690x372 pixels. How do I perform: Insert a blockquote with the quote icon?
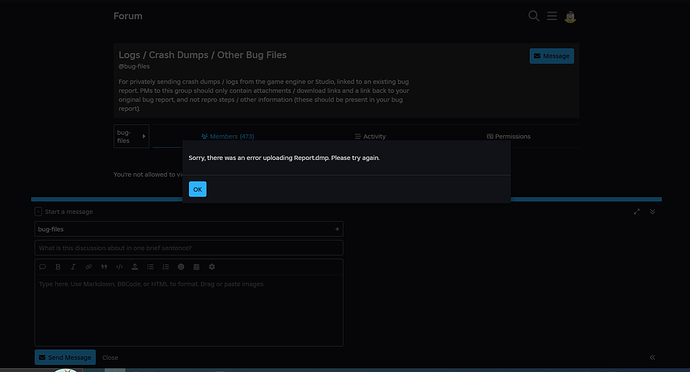tap(104, 267)
